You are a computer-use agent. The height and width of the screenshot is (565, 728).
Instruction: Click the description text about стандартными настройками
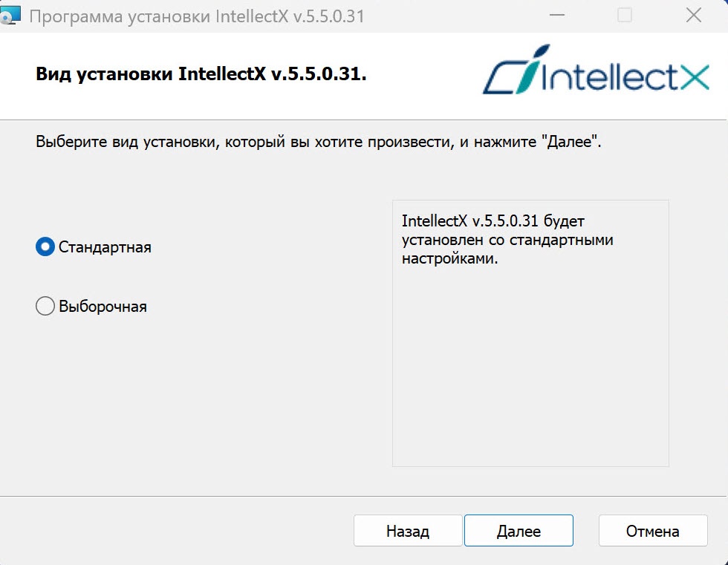coord(507,240)
